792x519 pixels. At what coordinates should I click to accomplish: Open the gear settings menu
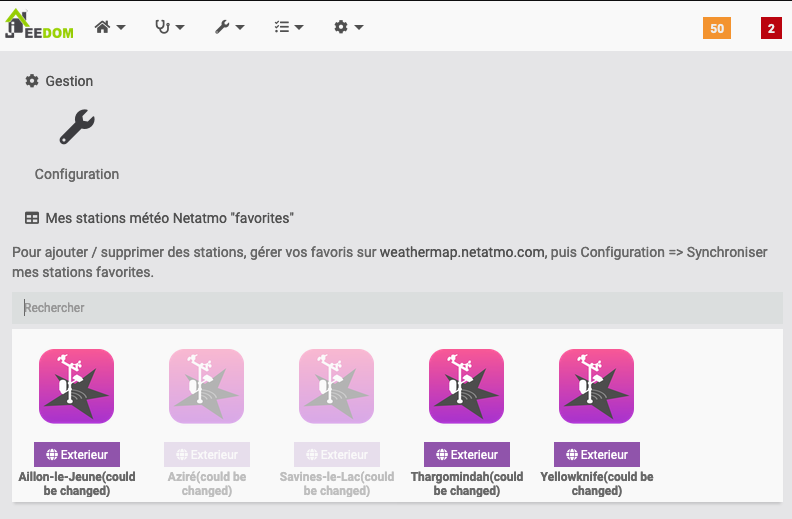tap(349, 27)
